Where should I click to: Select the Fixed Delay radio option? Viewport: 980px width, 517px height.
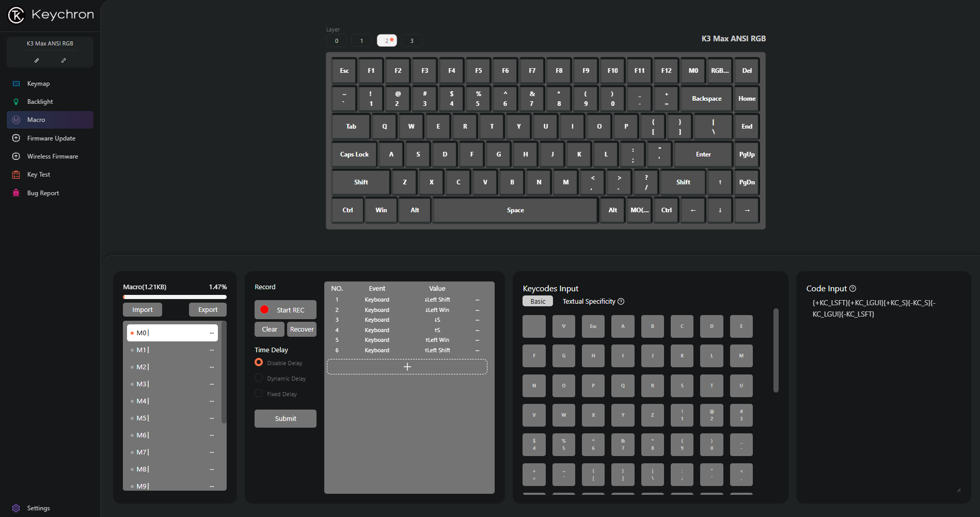point(259,394)
